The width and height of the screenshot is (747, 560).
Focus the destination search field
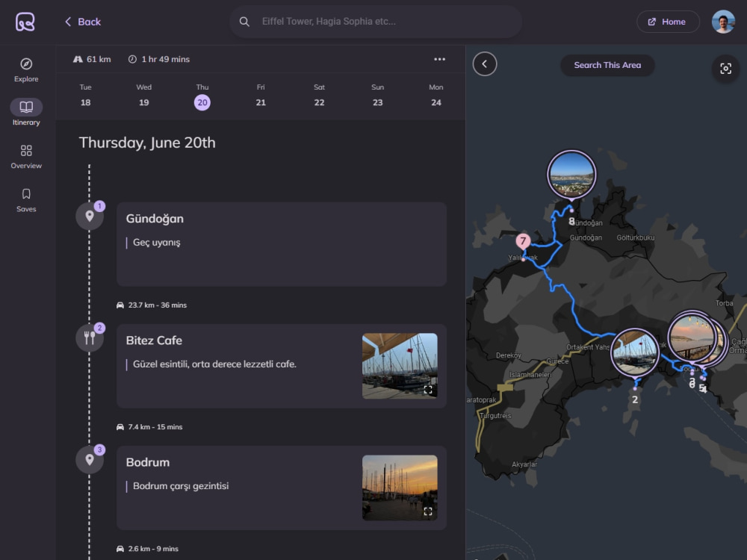tap(376, 22)
